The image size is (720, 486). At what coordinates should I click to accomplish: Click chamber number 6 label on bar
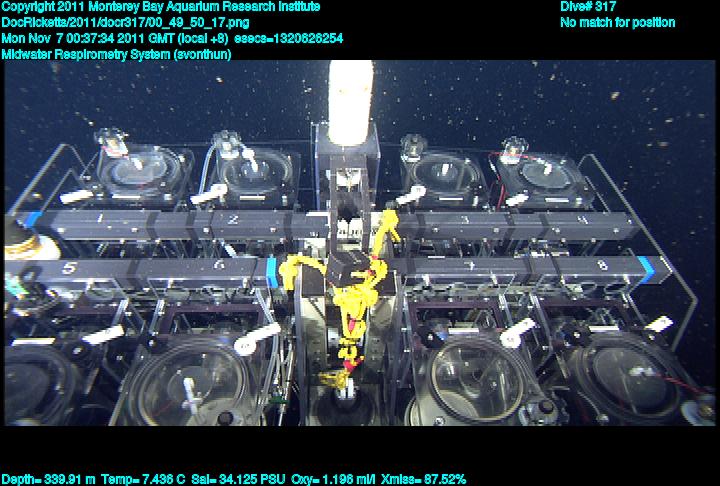(218, 266)
